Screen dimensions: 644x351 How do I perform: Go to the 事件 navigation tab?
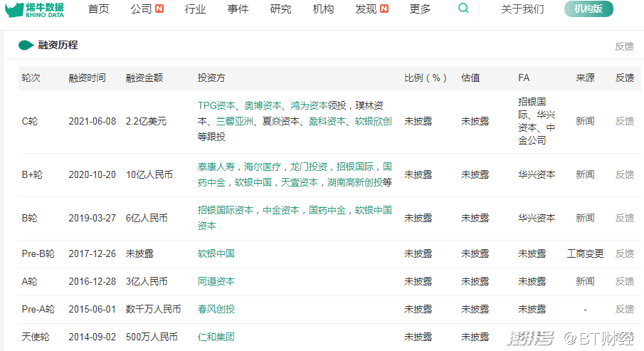point(238,9)
